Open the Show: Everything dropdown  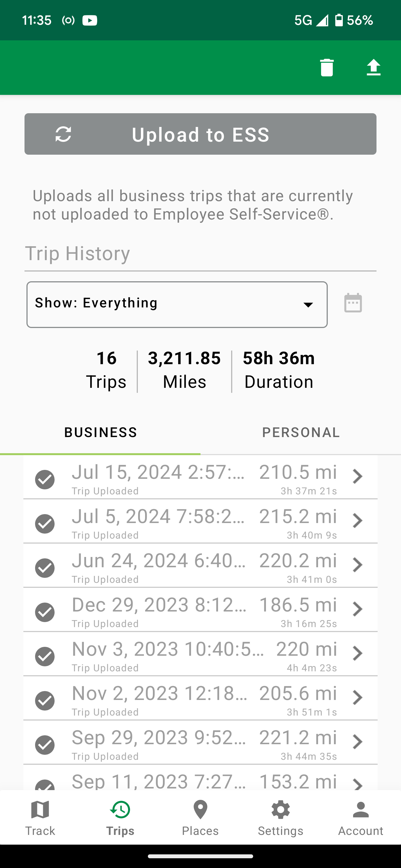(x=177, y=304)
